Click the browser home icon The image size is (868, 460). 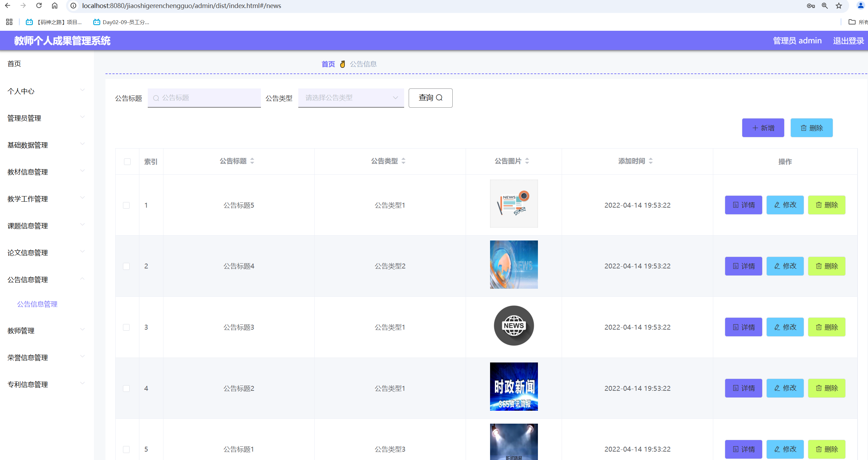[54, 6]
